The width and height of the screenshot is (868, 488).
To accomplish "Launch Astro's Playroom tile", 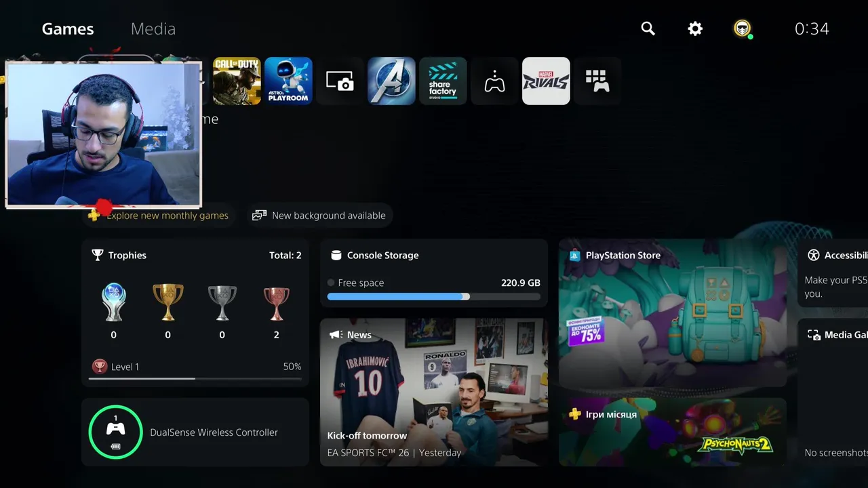I will tap(288, 81).
